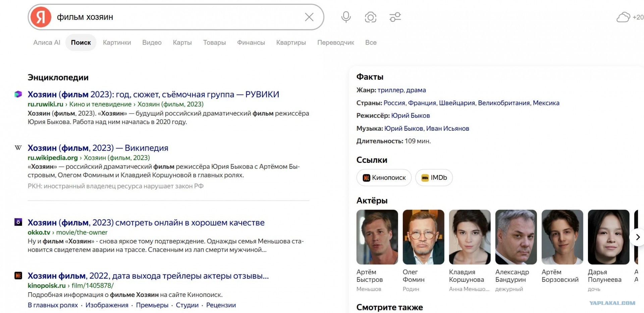Click the RUWIKI favicon
Image resolution: width=644 pixels, height=313 pixels.
pos(18,95)
